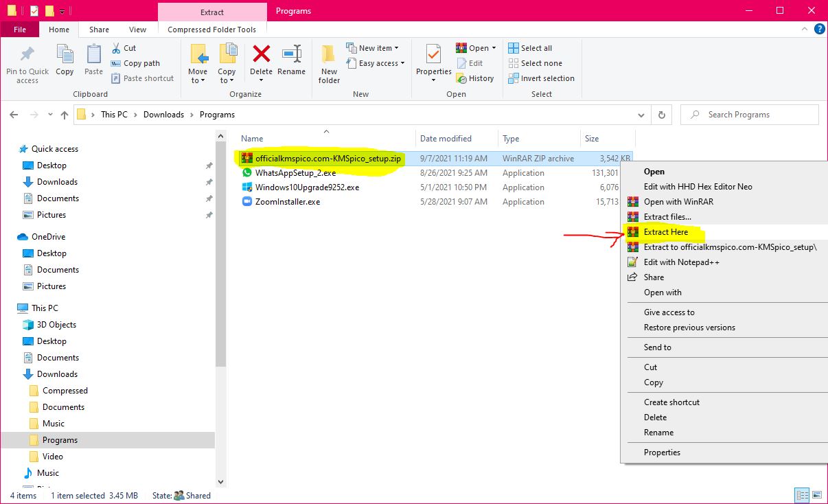Click the ribbon Edit button
The height and width of the screenshot is (504, 828).
click(x=470, y=63)
